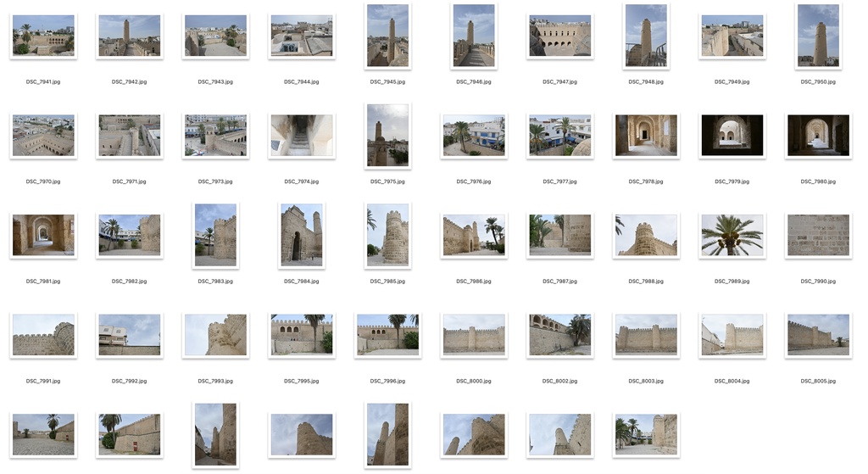Select the DSC_7945.jpg tower thumbnail

tap(387, 36)
